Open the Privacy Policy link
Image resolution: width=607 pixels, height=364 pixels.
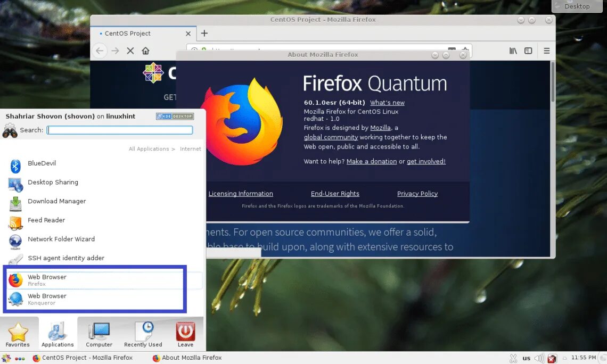click(x=417, y=193)
